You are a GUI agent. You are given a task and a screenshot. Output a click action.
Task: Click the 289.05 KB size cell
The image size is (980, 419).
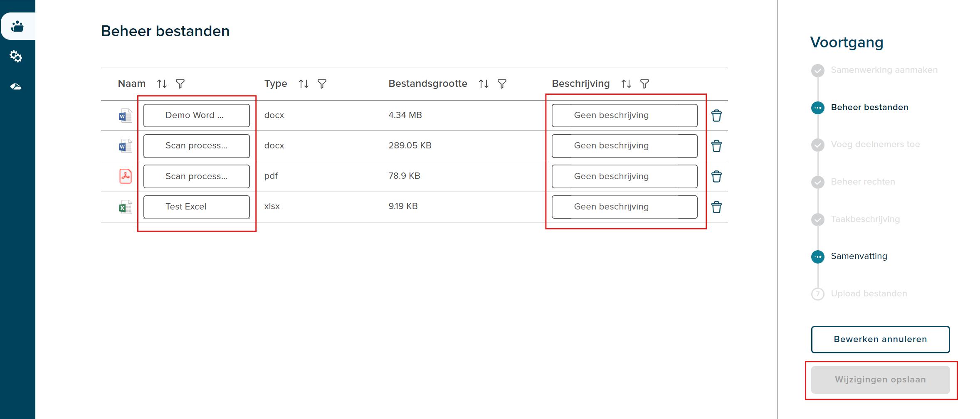(x=410, y=145)
